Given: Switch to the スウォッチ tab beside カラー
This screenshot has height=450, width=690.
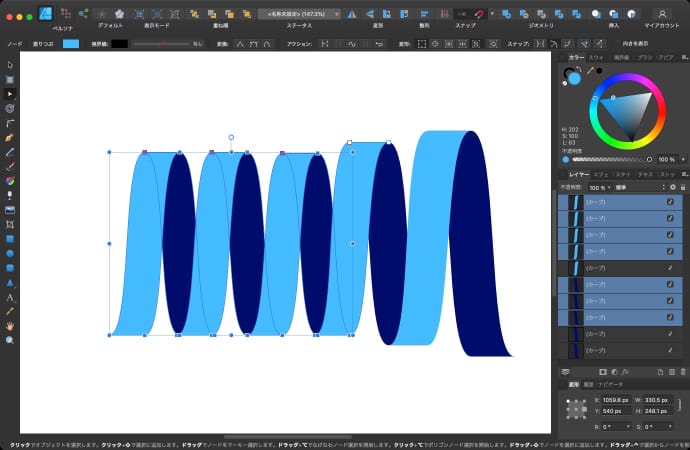Looking at the screenshot, I should pos(596,58).
